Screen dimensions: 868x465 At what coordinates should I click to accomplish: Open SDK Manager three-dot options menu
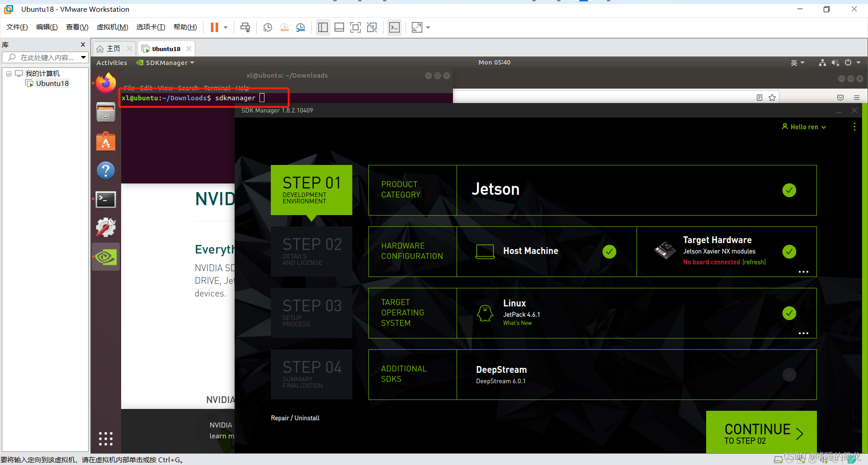(854, 127)
